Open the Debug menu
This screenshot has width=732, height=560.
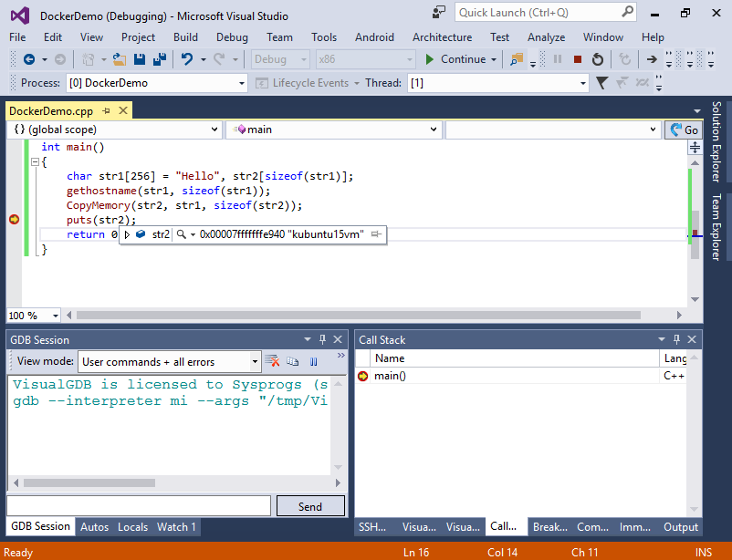[232, 37]
